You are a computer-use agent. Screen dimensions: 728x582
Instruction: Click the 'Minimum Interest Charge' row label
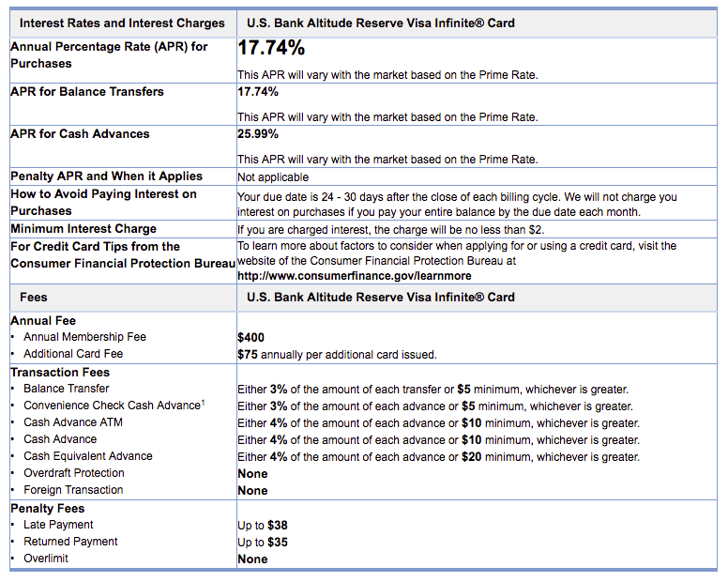83,228
